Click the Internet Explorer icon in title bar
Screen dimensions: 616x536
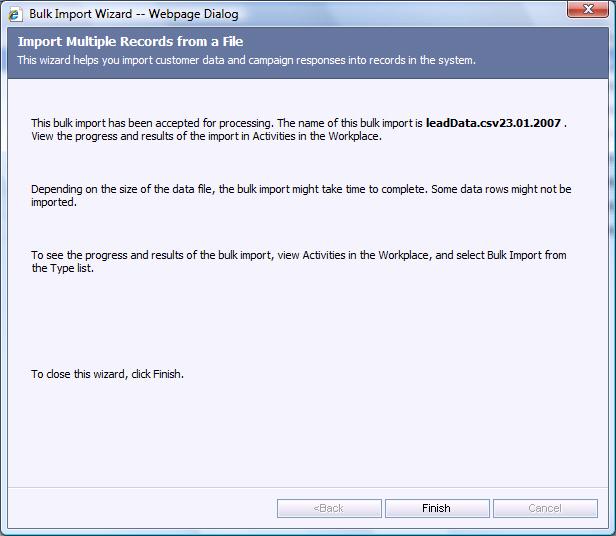pos(15,14)
